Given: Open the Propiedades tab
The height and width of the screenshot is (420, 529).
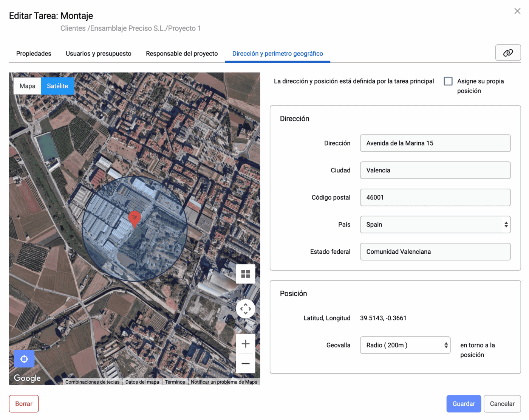Looking at the screenshot, I should pos(34,54).
